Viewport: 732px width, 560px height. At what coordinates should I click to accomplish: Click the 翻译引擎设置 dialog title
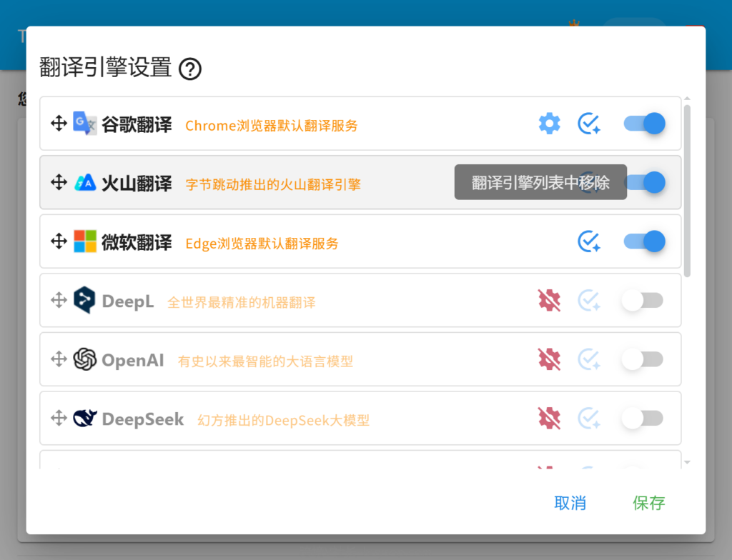[x=106, y=67]
